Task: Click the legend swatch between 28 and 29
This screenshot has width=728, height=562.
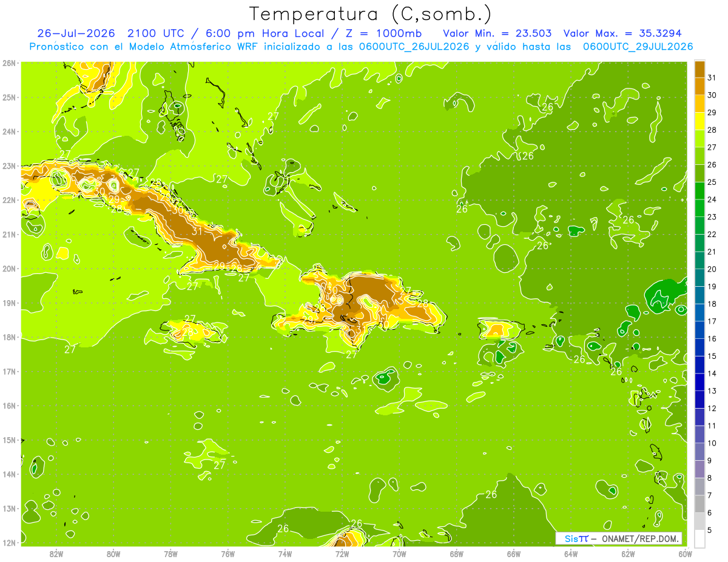Action: pos(699,121)
